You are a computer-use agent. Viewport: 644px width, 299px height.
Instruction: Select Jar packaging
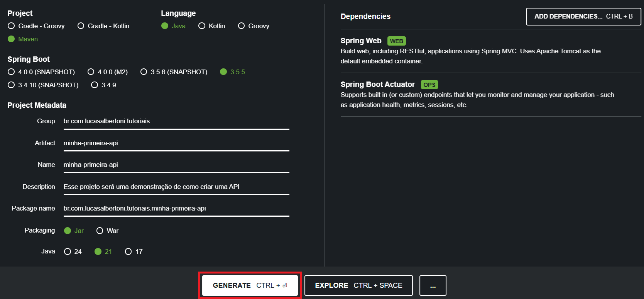tap(74, 231)
